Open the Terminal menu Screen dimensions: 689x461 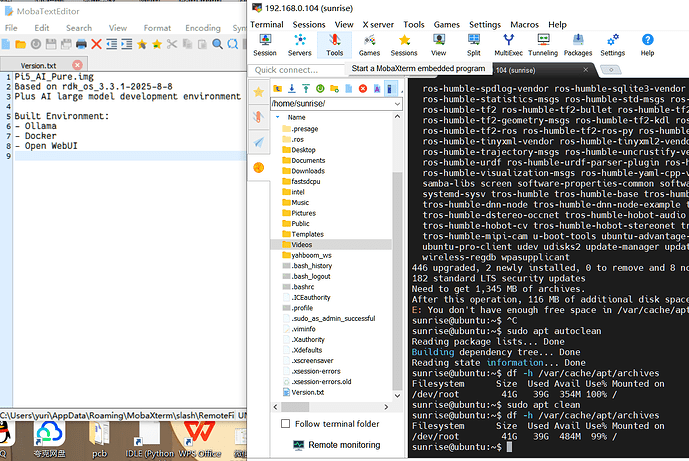click(267, 25)
